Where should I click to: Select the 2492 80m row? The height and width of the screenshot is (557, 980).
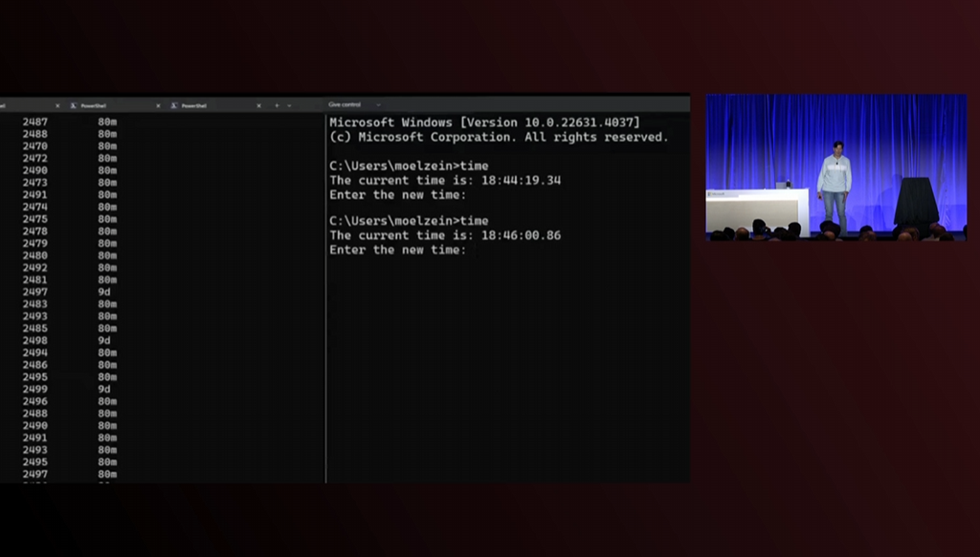coord(70,268)
